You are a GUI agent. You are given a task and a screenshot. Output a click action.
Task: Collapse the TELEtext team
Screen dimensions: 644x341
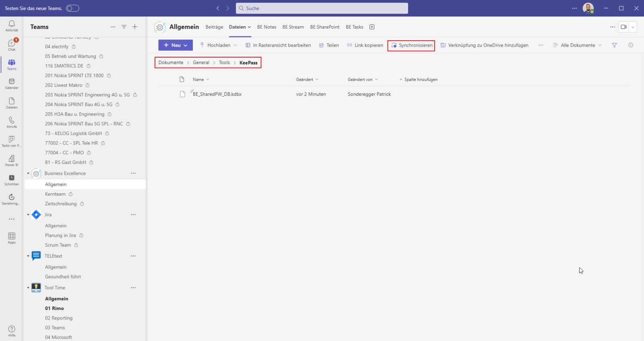(x=28, y=256)
